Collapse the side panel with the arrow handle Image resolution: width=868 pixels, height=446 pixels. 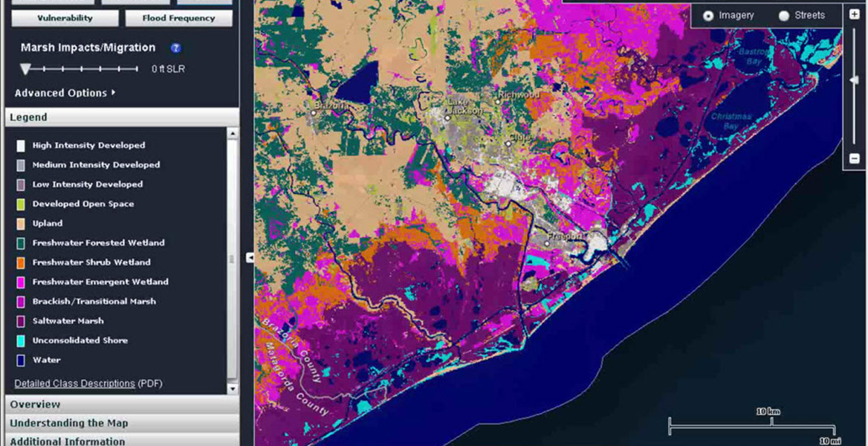point(250,257)
